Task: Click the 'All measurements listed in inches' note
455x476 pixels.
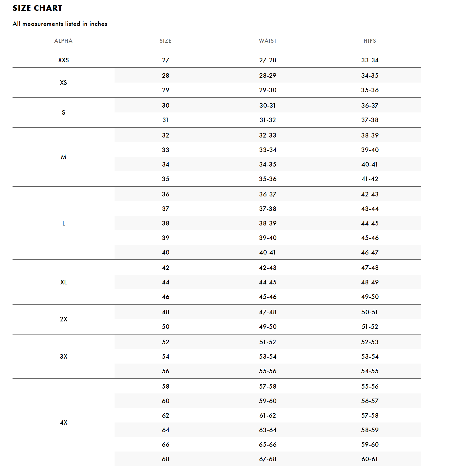Action: point(60,24)
